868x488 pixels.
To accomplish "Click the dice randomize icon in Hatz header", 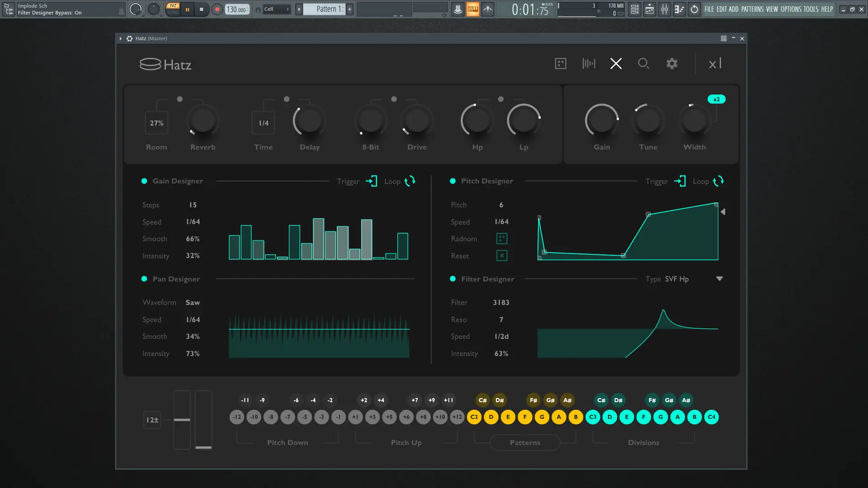I will pyautogui.click(x=561, y=64).
